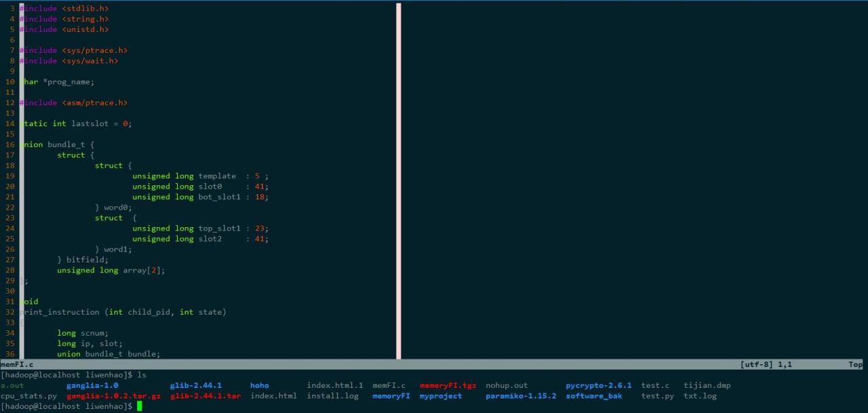868x413 pixels.
Task: Click the #include <sys/ptrace.h> line
Action: (73, 50)
